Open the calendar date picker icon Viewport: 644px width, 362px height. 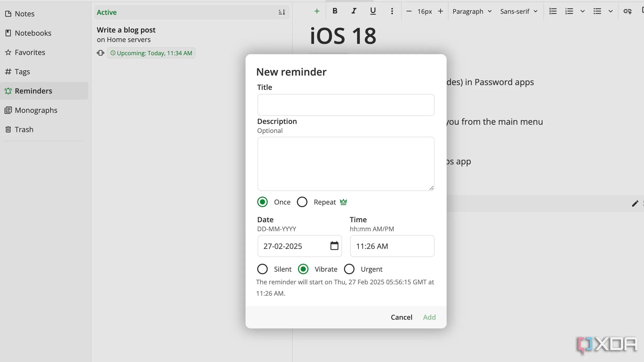pos(334,245)
